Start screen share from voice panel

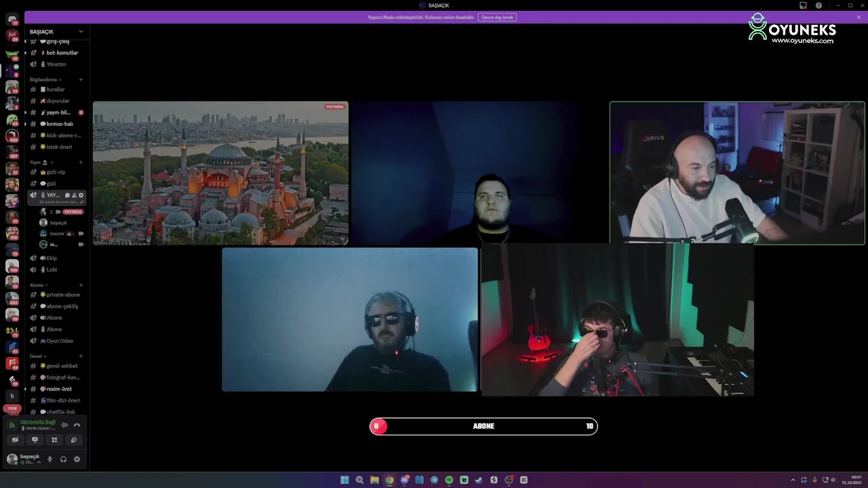[x=35, y=440]
